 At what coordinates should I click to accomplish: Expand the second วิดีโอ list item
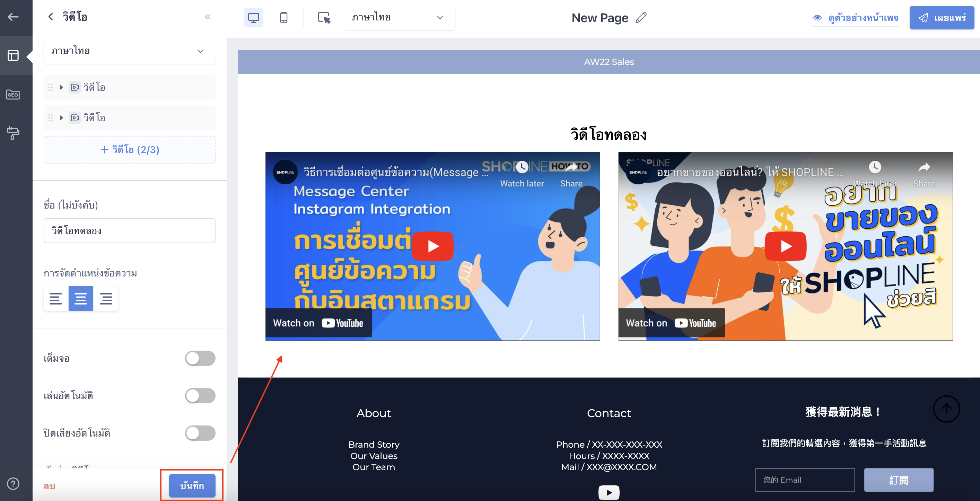pos(61,117)
